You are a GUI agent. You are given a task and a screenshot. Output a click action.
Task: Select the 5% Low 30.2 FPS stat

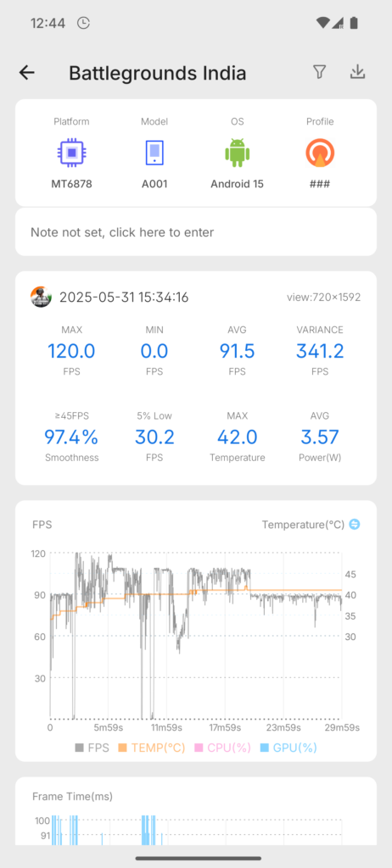(154, 437)
